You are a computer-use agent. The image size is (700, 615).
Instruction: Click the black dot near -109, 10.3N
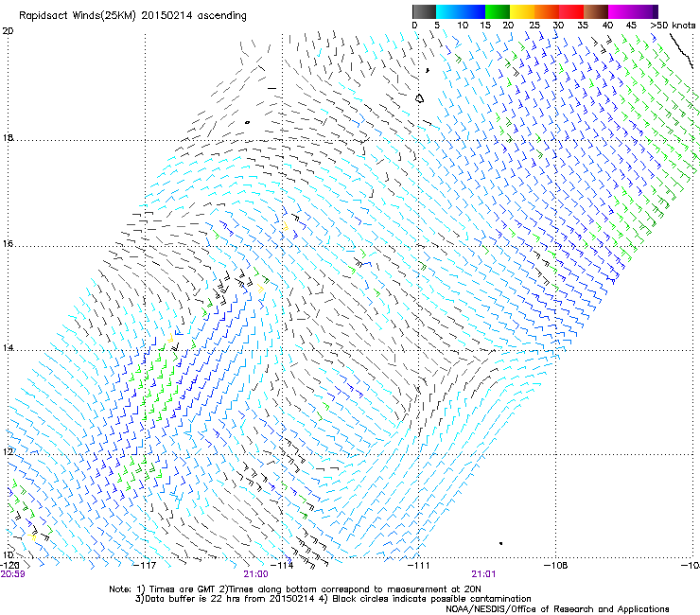501,543
